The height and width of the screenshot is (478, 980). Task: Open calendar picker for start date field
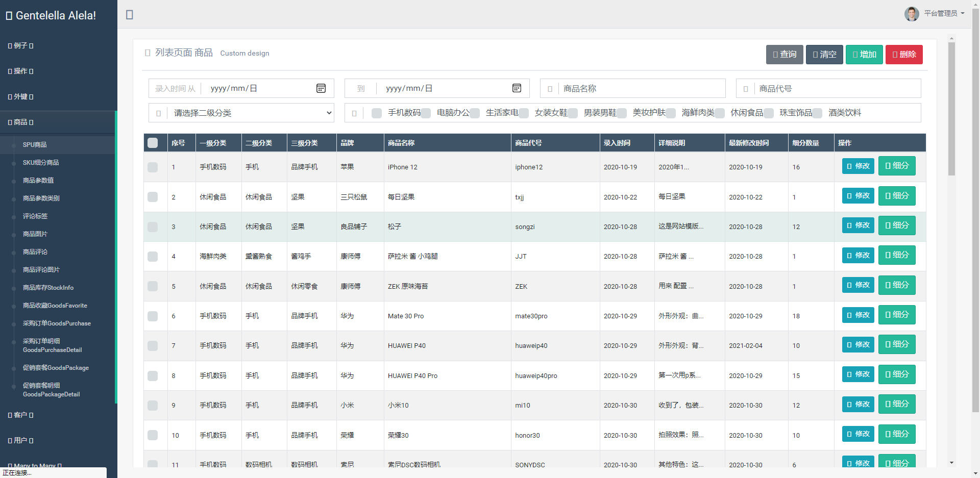coord(321,88)
